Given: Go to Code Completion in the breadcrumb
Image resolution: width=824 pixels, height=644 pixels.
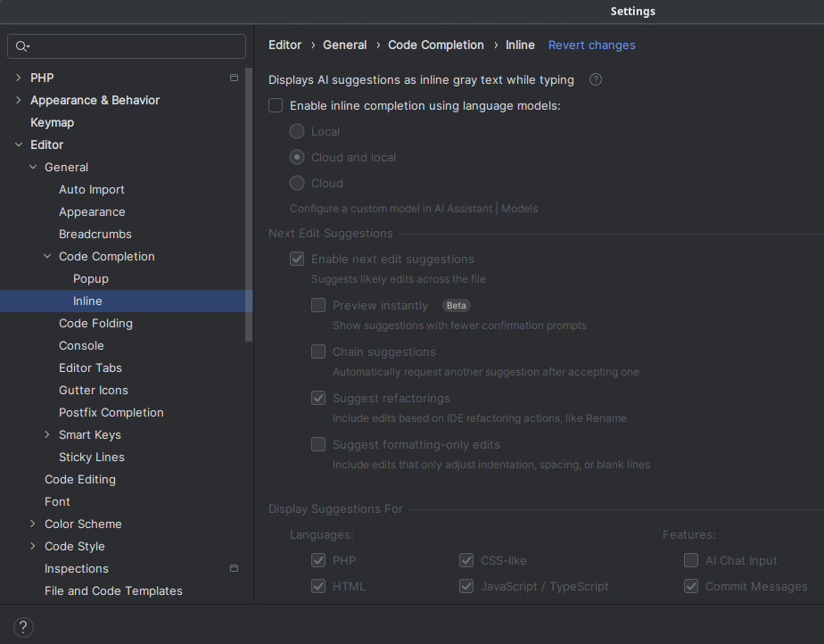Looking at the screenshot, I should coord(436,45).
